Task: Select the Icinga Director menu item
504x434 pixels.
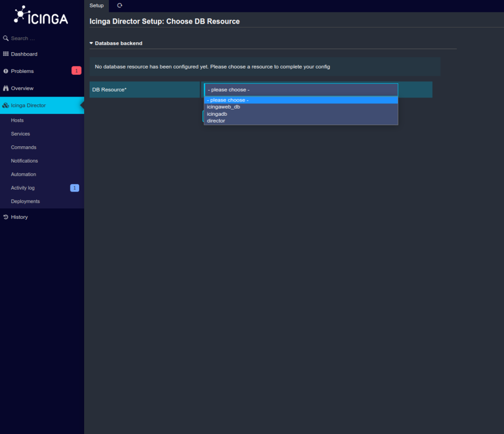Action: 42,105
